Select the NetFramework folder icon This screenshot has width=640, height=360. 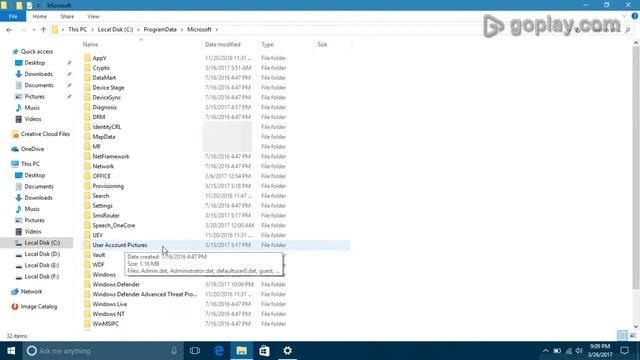87,156
